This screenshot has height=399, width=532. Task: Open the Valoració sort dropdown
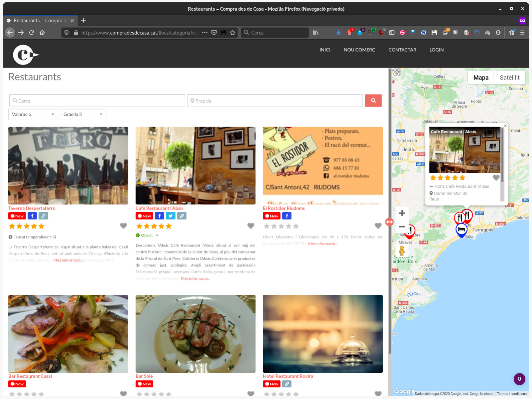pos(33,114)
